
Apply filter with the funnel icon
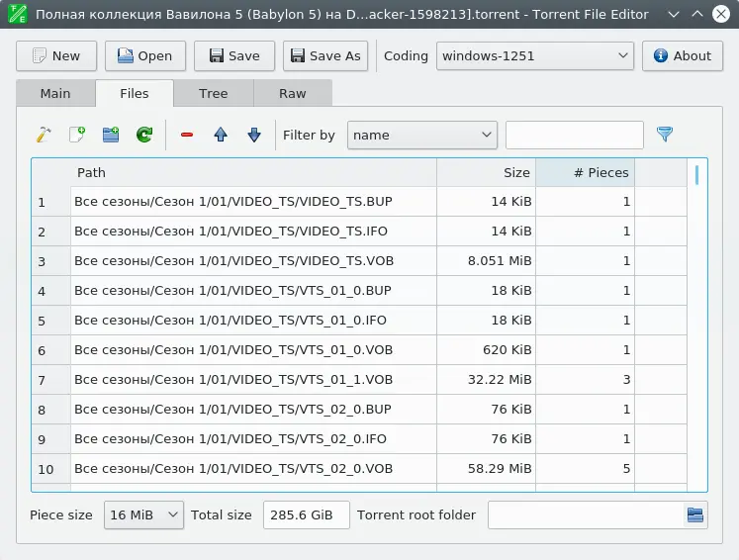coord(665,135)
